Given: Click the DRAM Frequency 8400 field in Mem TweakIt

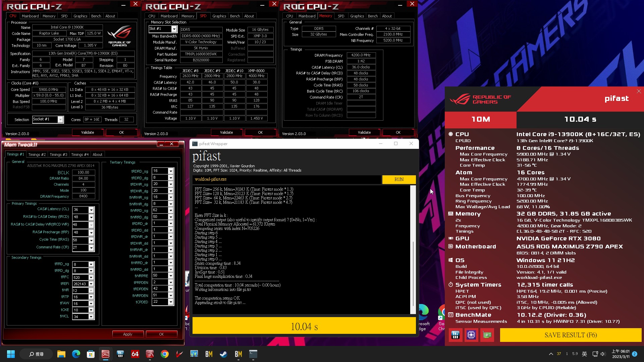Looking at the screenshot, I should 83,196.
